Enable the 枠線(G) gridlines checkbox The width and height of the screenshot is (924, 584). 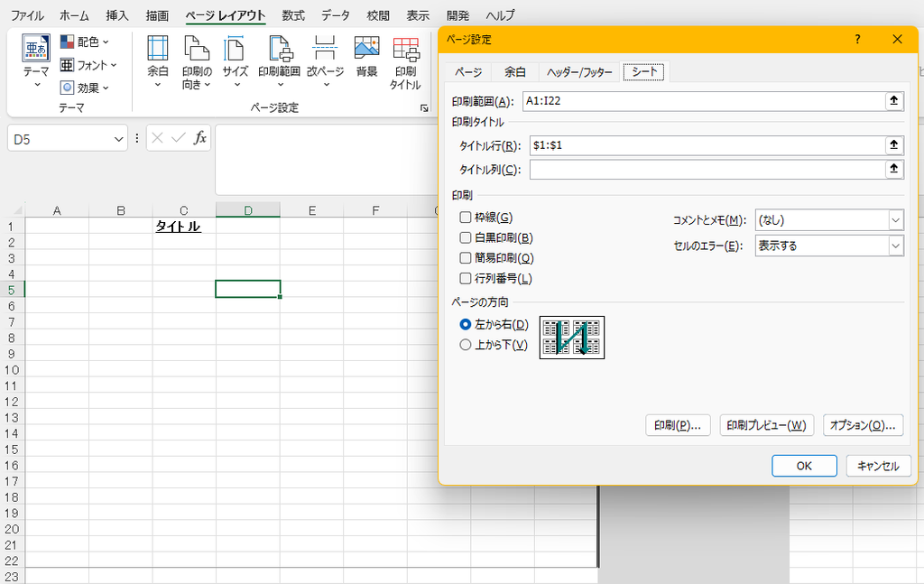click(x=466, y=218)
